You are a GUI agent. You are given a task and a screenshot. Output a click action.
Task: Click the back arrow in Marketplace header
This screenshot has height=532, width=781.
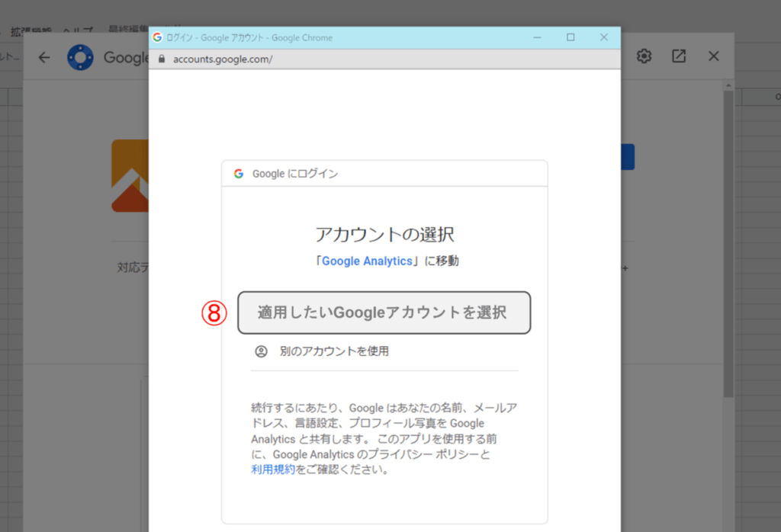click(44, 57)
